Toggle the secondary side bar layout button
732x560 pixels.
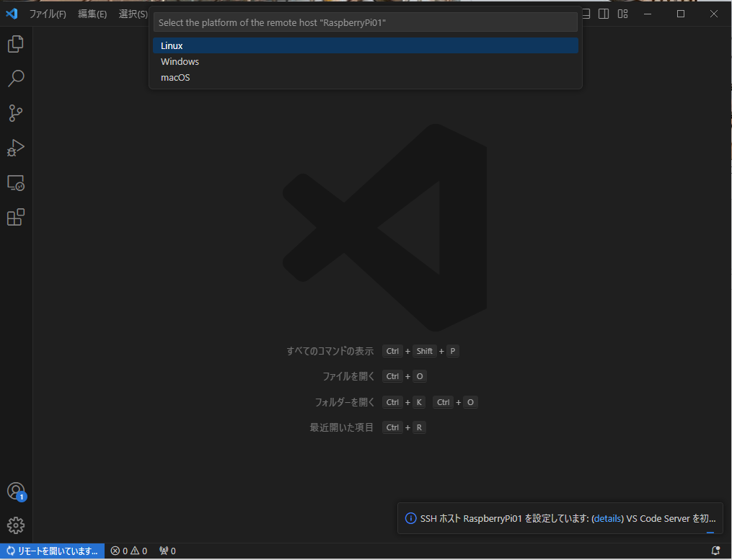[604, 14]
